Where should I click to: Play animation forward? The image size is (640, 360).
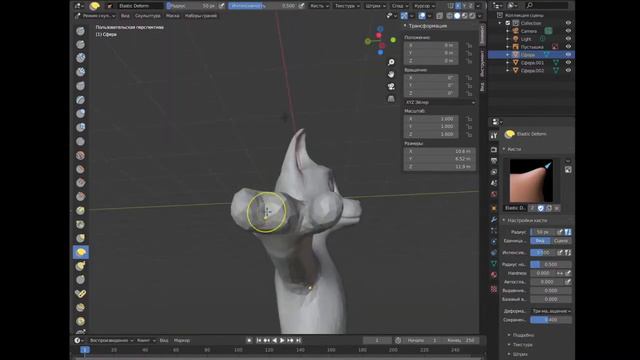[282, 340]
